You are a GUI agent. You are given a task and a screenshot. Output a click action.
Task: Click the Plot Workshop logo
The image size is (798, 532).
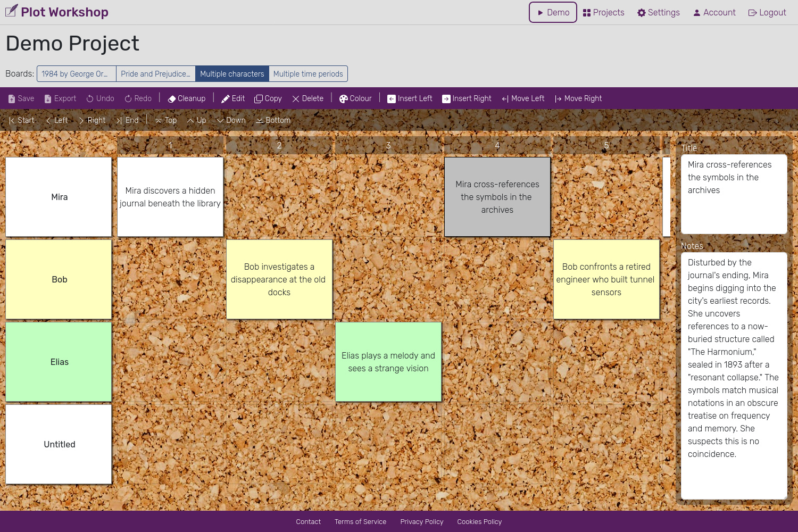(57, 12)
